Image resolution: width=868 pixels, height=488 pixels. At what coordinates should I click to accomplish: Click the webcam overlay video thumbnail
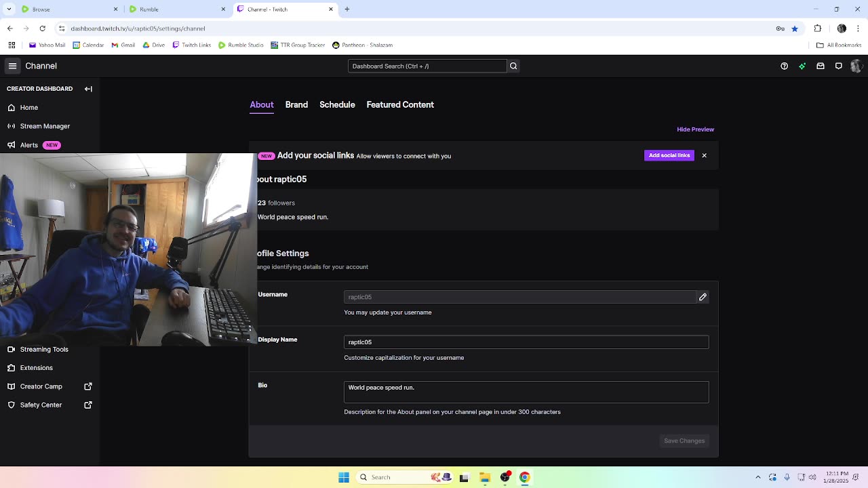pyautogui.click(x=129, y=249)
